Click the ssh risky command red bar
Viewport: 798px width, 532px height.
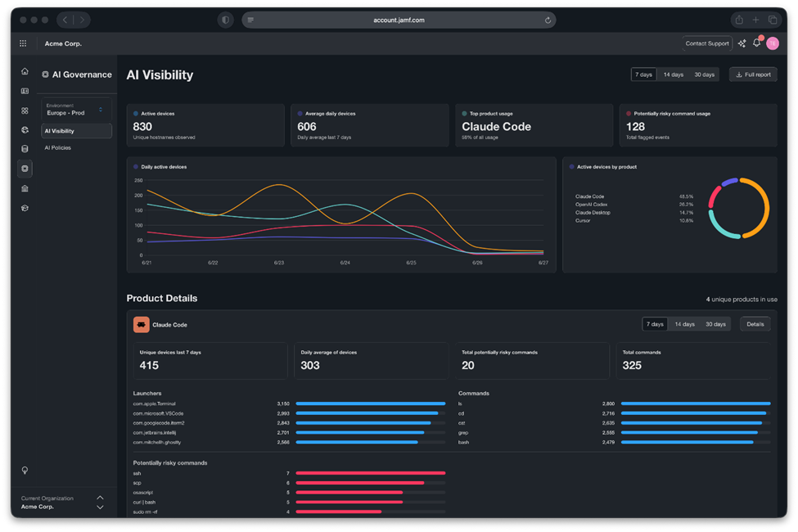tap(371, 473)
